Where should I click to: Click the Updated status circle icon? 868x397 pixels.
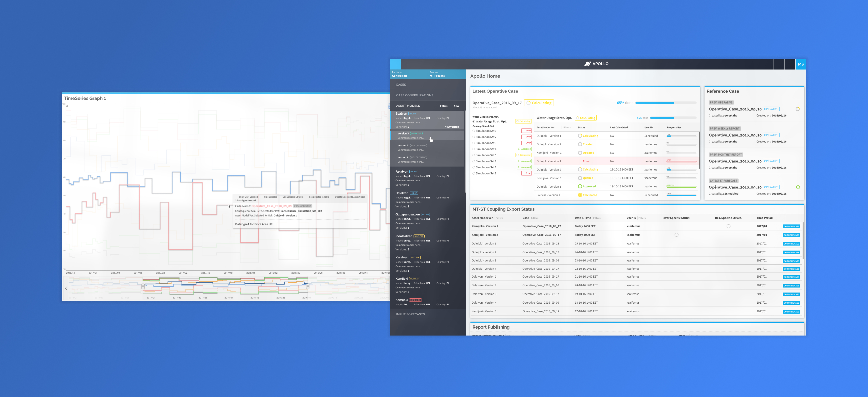(580, 153)
